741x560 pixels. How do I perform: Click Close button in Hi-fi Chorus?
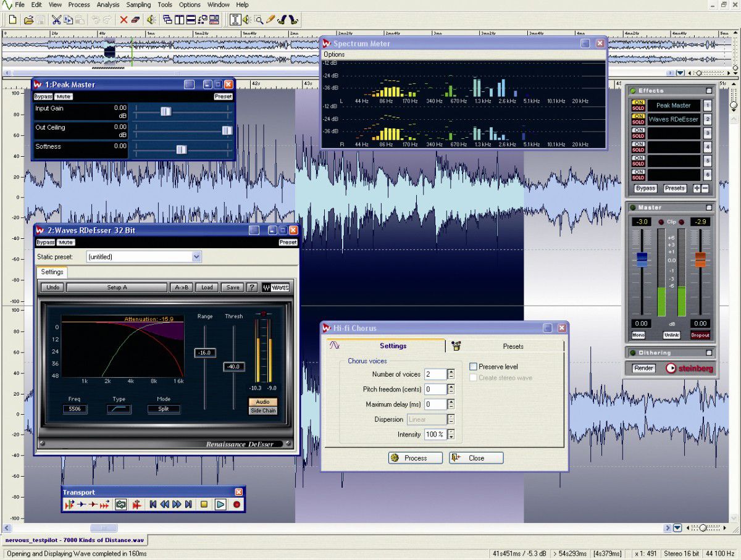[x=476, y=458]
